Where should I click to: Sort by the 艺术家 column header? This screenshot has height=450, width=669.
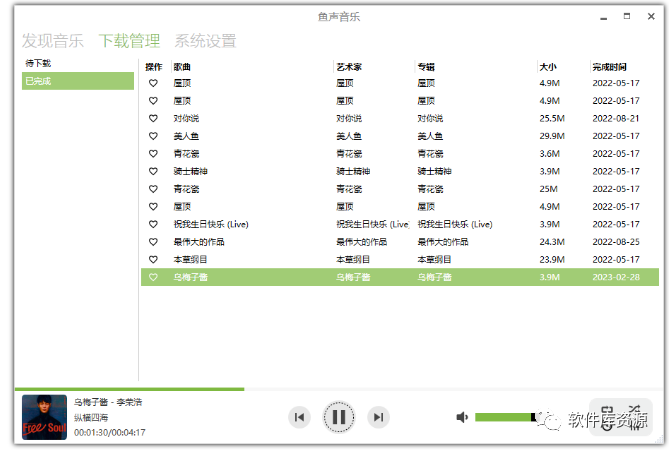point(349,67)
